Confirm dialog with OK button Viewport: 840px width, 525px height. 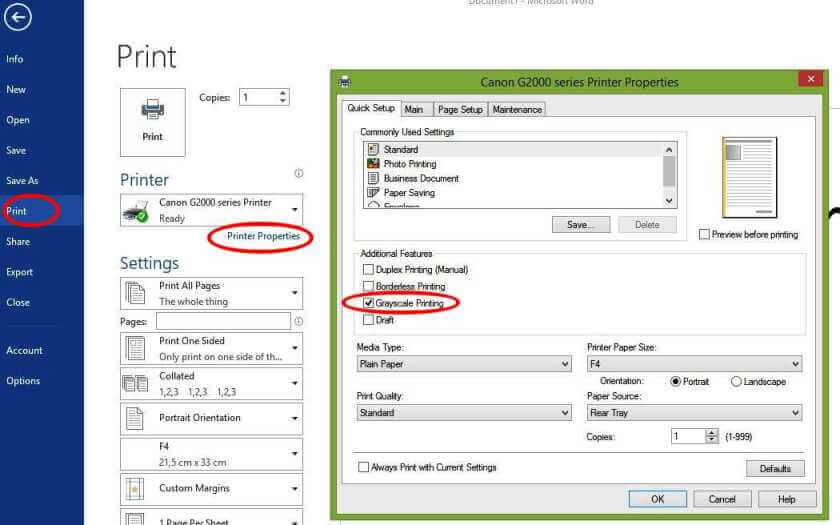point(658,499)
